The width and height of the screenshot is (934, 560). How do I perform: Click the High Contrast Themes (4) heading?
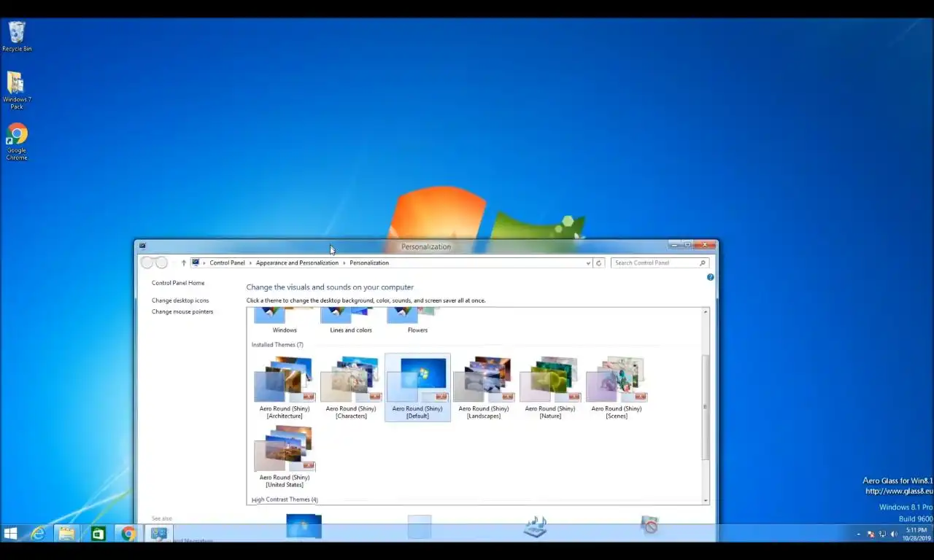pos(285,499)
